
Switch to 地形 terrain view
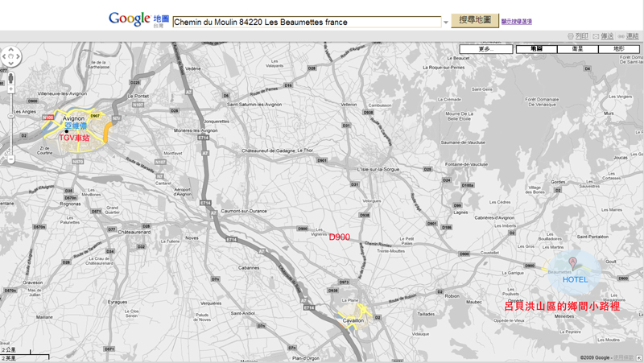[618, 49]
